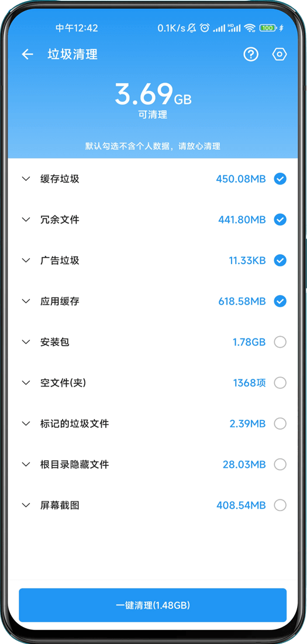Tap the 1.78GB size of 安装包
Image resolution: width=307 pixels, height=644 pixels.
(249, 342)
